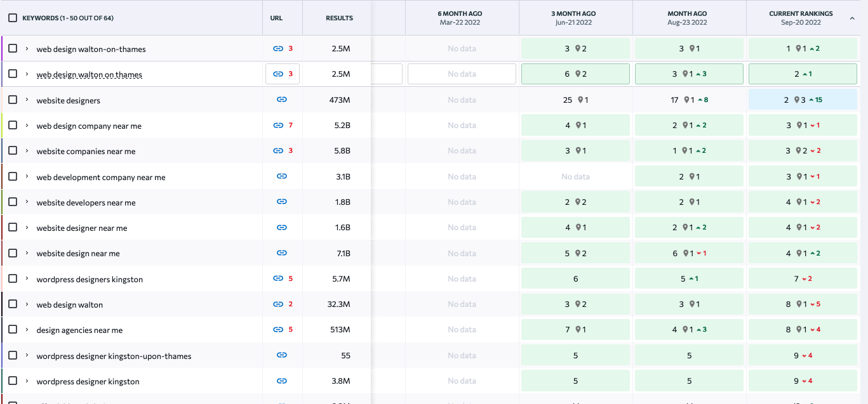Click the 3 Month Ago column header
The height and width of the screenshot is (404, 868).
(x=575, y=18)
